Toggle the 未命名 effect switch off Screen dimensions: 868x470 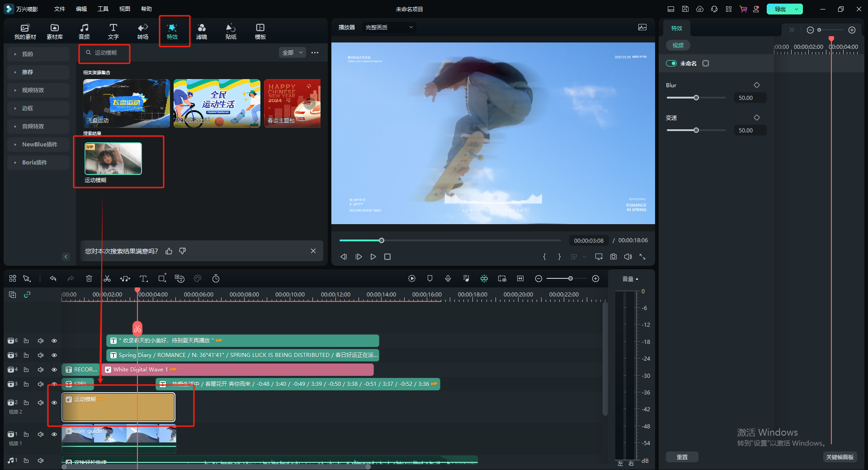click(x=671, y=64)
